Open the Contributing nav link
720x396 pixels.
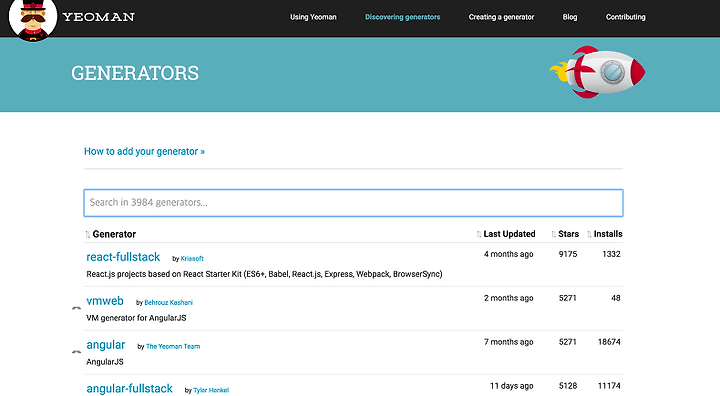click(625, 17)
